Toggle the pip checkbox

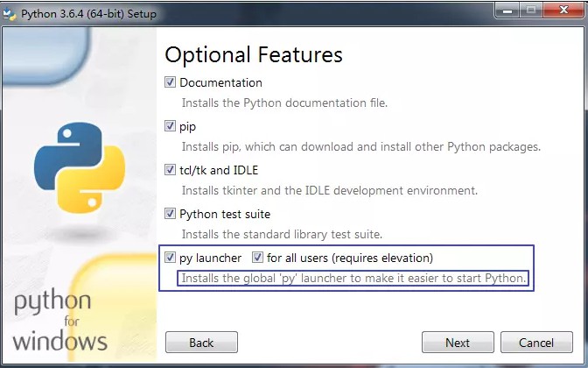click(x=170, y=126)
